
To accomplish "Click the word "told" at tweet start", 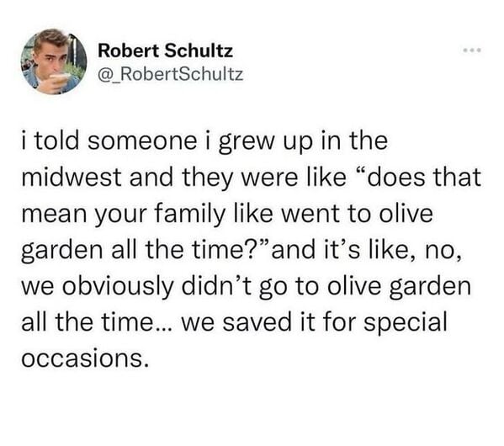I will coord(56,141).
